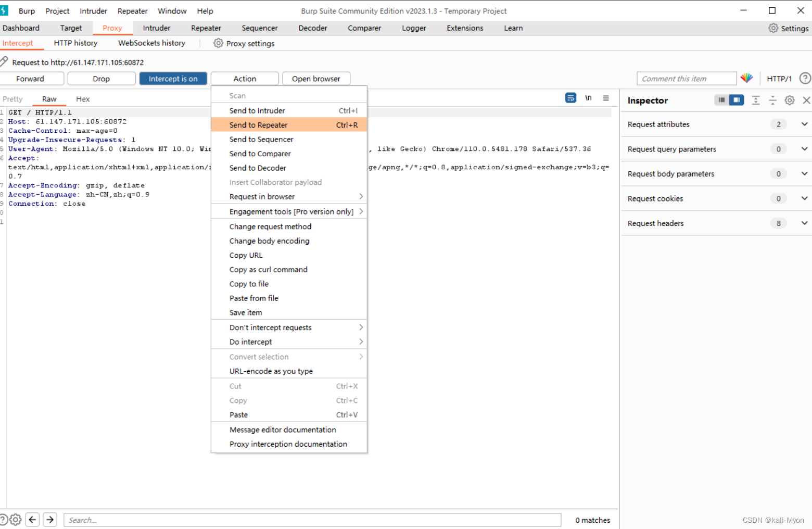This screenshot has height=529, width=812.
Task: Open Inspector settings gear
Action: (x=790, y=100)
